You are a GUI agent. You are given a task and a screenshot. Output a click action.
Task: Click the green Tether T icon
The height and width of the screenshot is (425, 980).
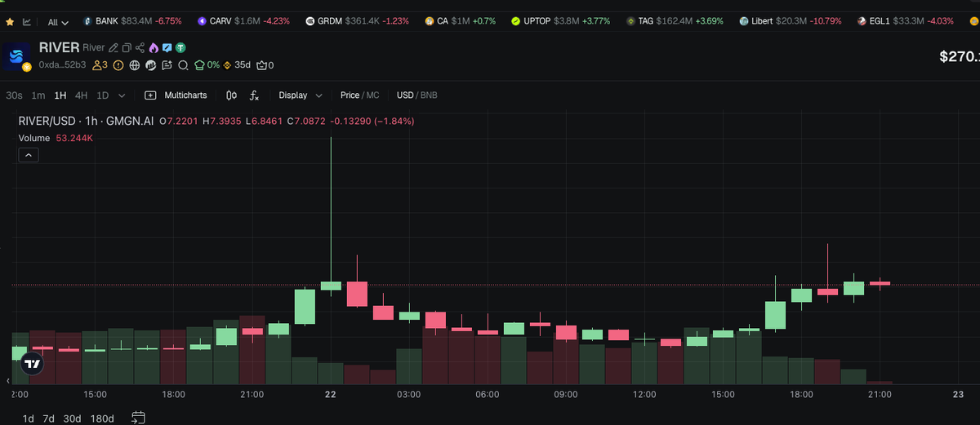click(x=180, y=49)
